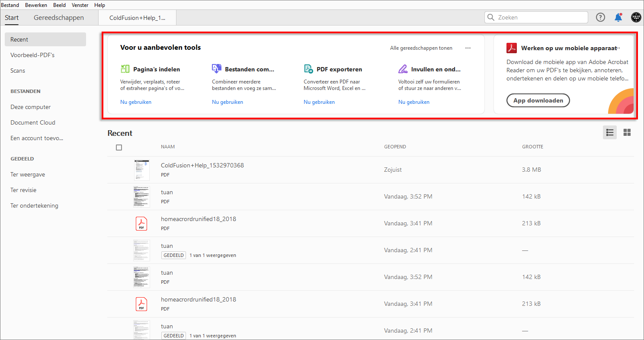Click Nu gebruiken under PDF exporteren
Image resolution: width=644 pixels, height=340 pixels.
tap(319, 102)
